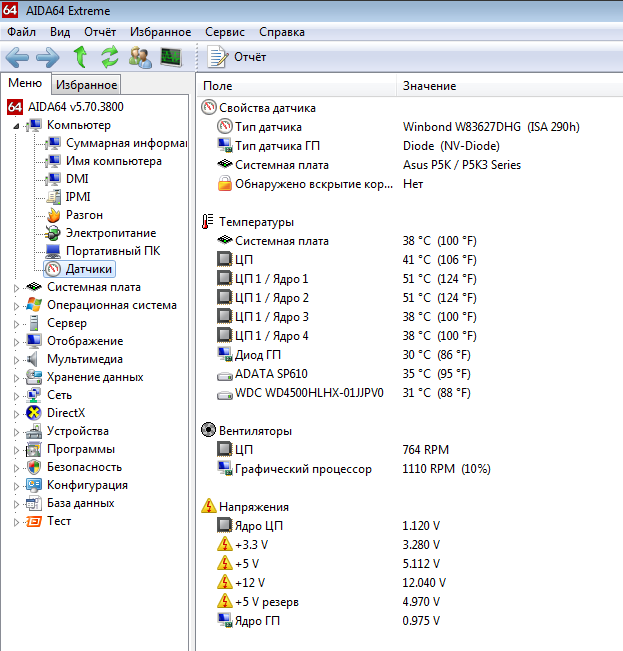Expand the Сервер tree node
This screenshot has width=623, height=651.
pyautogui.click(x=16, y=323)
